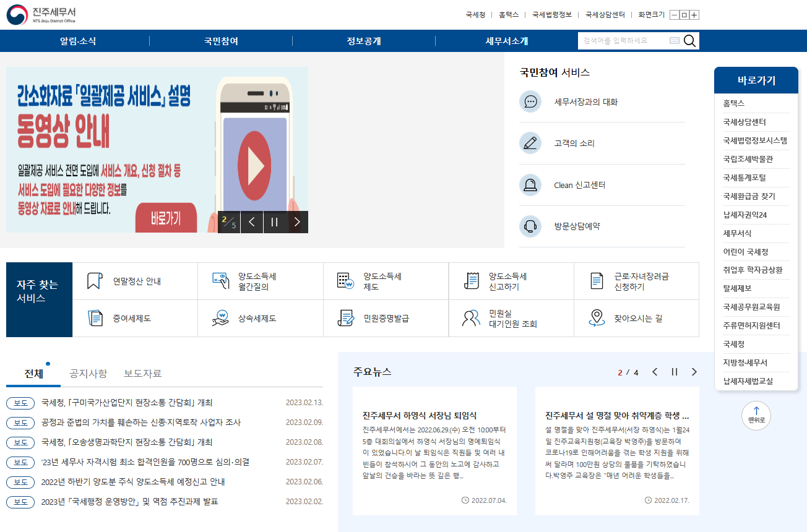807x532 pixels.
Task: Open the 정보공개 menu
Action: [x=364, y=41]
